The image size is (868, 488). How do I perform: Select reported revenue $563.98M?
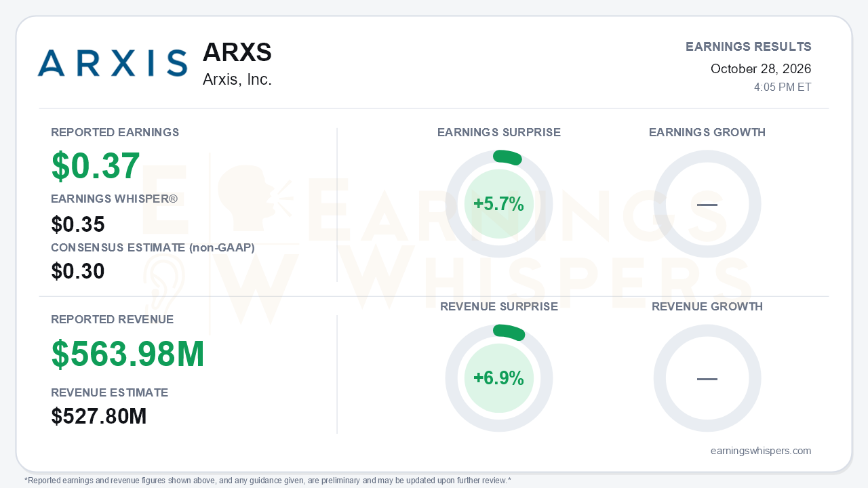(128, 354)
